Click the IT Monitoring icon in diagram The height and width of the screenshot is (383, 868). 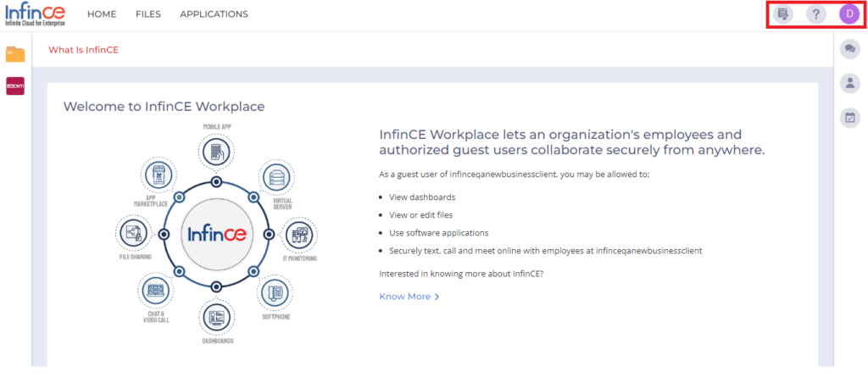(299, 235)
